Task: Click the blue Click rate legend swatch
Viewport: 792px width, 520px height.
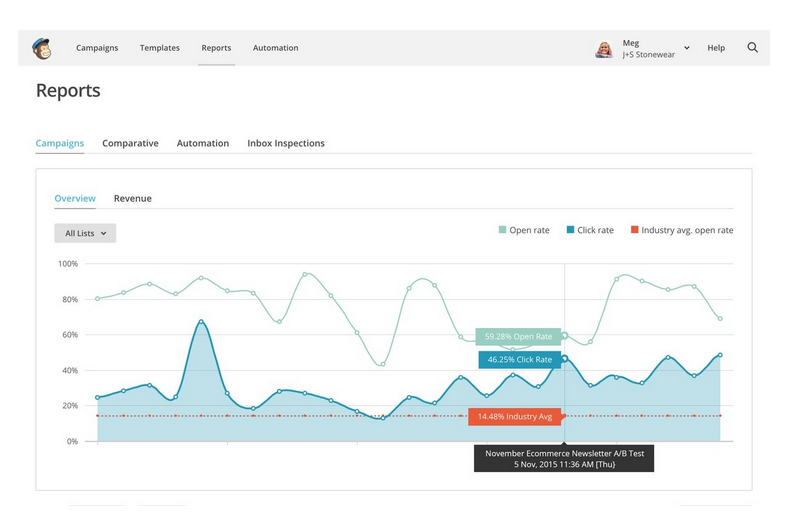Action: 570,230
